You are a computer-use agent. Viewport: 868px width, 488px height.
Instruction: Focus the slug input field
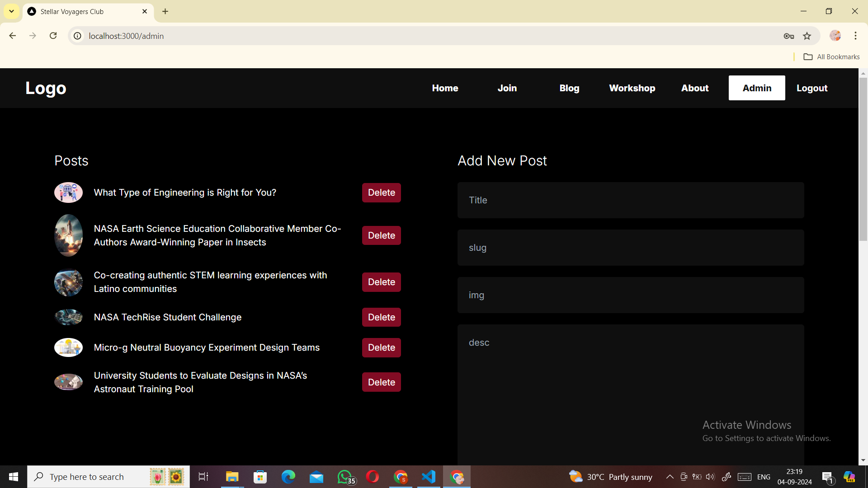click(x=631, y=248)
